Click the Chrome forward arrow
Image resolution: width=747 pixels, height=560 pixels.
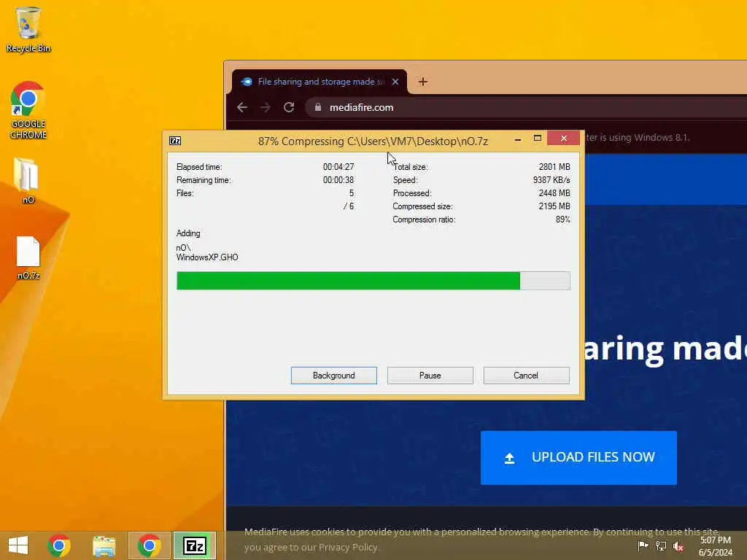click(266, 107)
